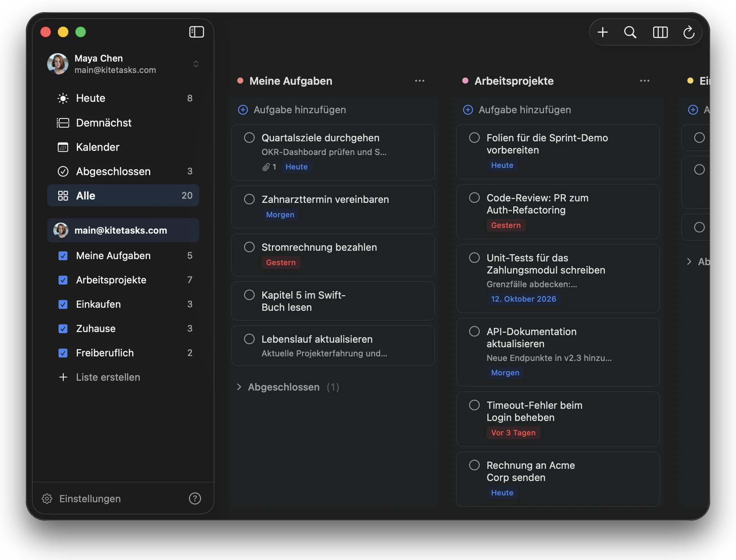
Task: Open the account switcher chevron
Action: pyautogui.click(x=196, y=64)
